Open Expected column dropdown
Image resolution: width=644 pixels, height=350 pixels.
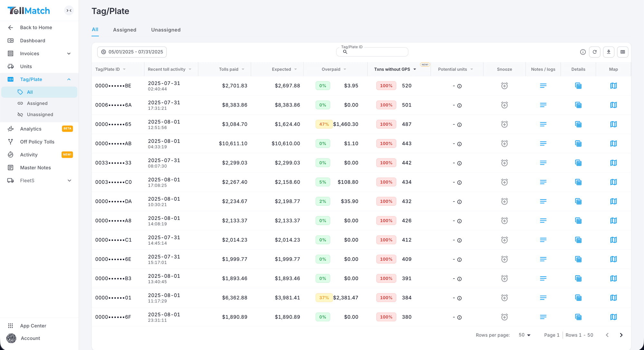tap(296, 70)
